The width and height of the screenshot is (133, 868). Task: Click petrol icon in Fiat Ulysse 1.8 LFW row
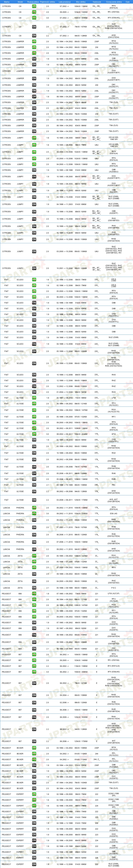[x=34, y=398]
